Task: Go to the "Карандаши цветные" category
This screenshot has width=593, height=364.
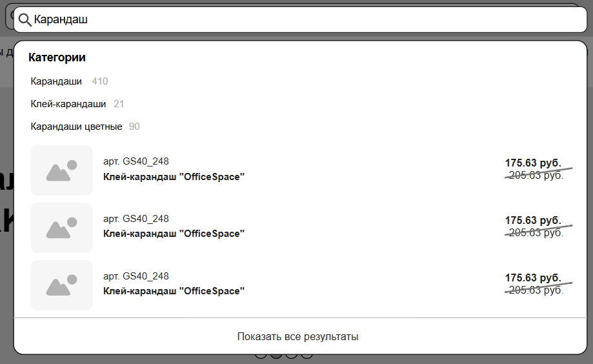Action: pos(76,126)
